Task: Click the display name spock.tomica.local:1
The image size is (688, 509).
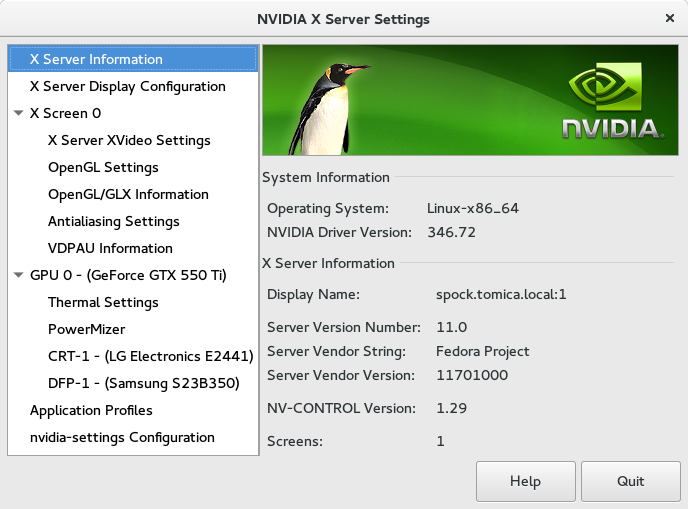Action: 501,294
